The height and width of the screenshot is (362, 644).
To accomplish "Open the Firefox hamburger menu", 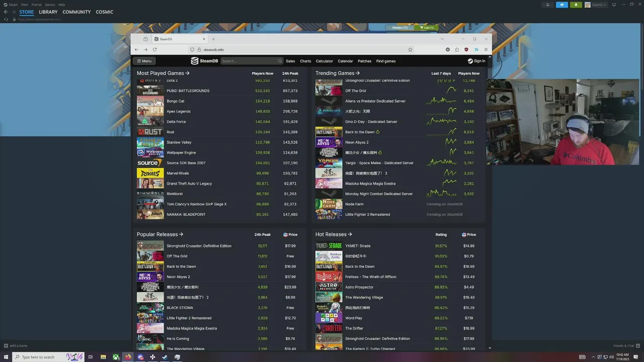I will pos(486,49).
